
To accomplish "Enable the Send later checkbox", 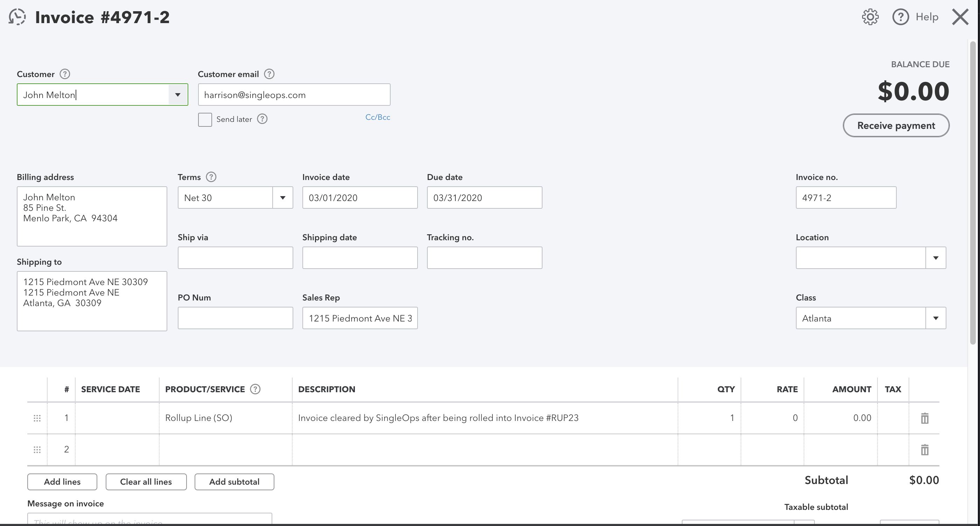I will pyautogui.click(x=205, y=119).
